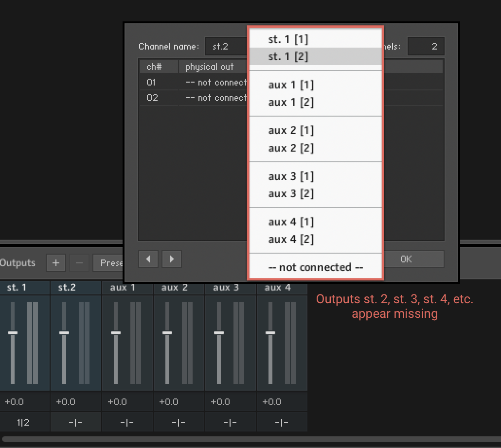Image resolution: width=501 pixels, height=448 pixels.
Task: Open st. 1 output routing 1|2
Action: pyautogui.click(x=23, y=422)
